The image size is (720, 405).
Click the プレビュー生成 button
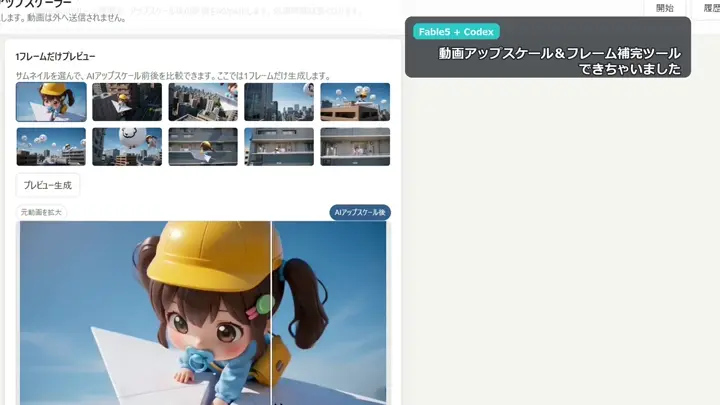pyautogui.click(x=48, y=185)
